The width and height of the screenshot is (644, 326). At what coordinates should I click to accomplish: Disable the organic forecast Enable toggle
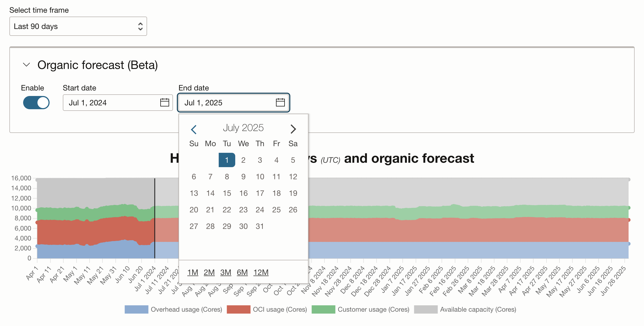(36, 102)
